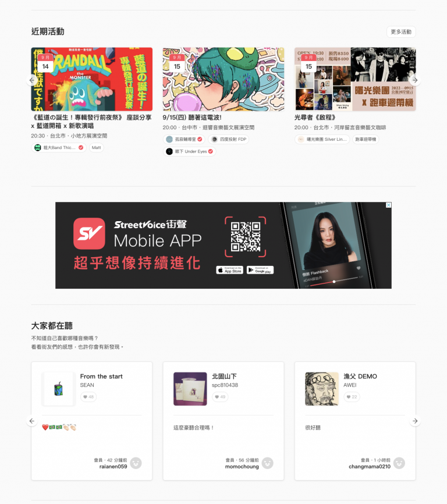Open the RANDALL the Monster event poster

91,79
